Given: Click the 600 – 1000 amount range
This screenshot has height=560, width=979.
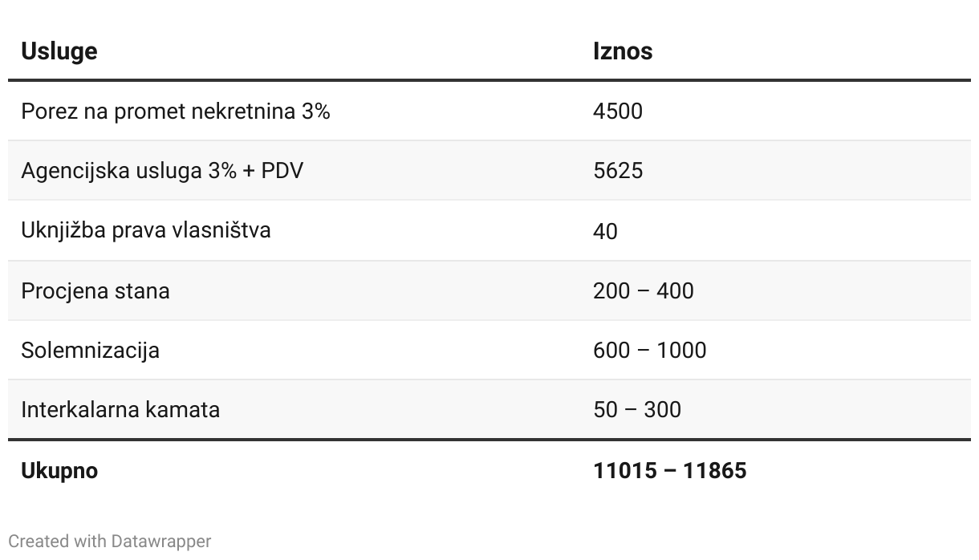Looking at the screenshot, I should click(650, 350).
